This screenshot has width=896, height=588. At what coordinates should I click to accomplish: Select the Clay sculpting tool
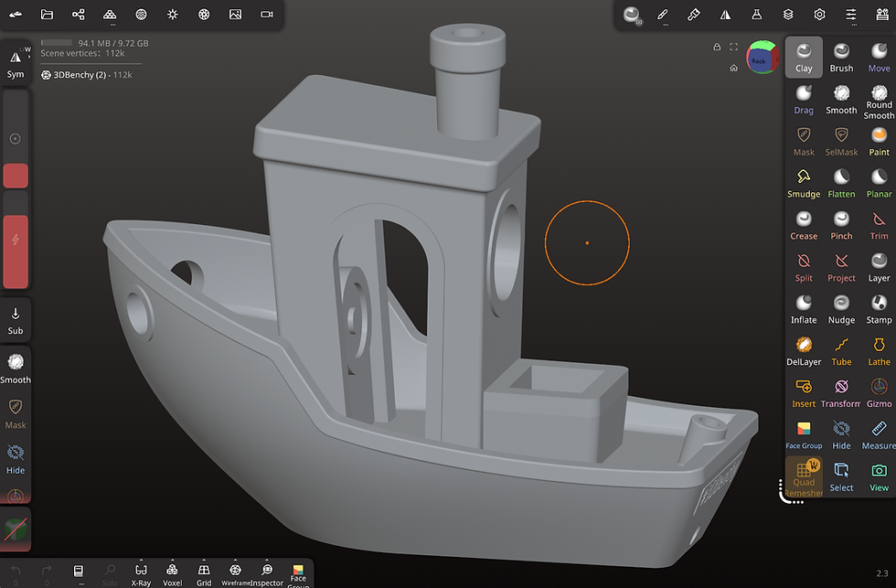coord(804,57)
